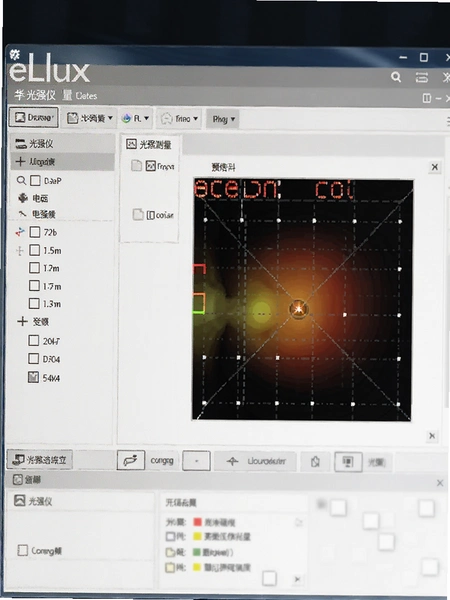Screen dimensions: 450x600
Task: Click the split-panel icon under the header search
Action: 427,98
